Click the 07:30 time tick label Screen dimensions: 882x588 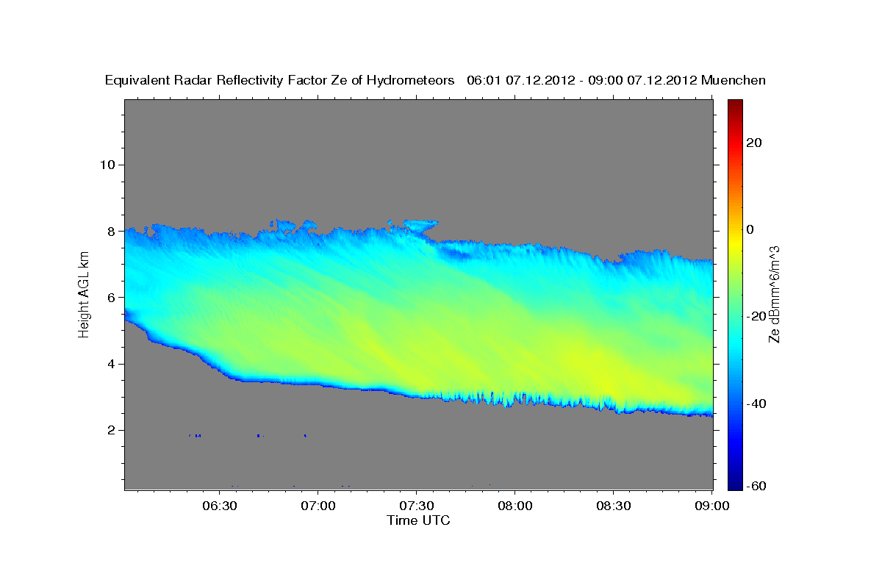pos(416,506)
